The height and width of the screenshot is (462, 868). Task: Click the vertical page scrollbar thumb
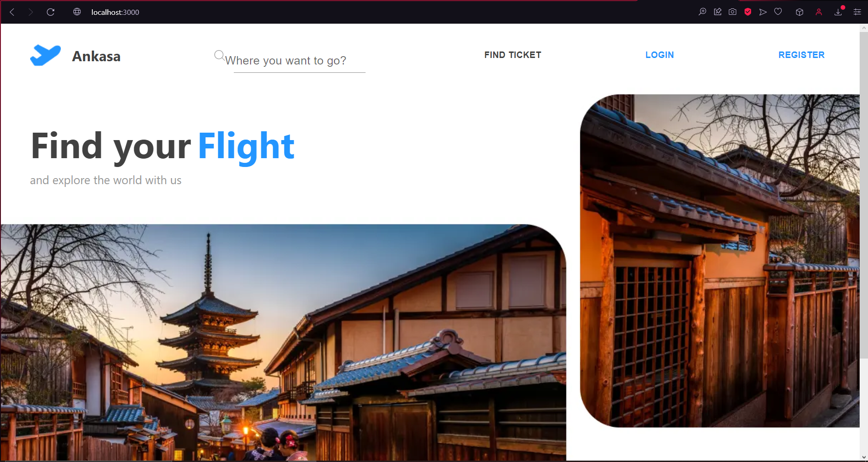pyautogui.click(x=864, y=195)
